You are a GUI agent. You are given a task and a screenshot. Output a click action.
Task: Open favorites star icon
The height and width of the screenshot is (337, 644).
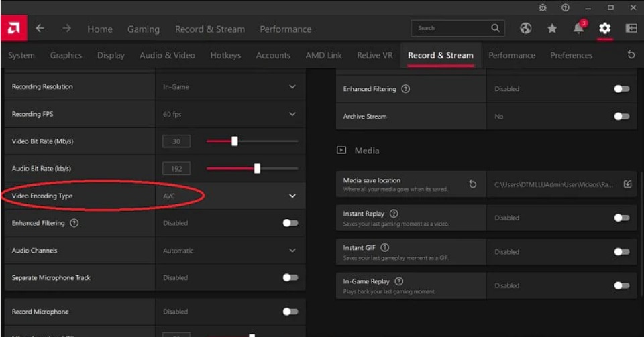(x=552, y=28)
